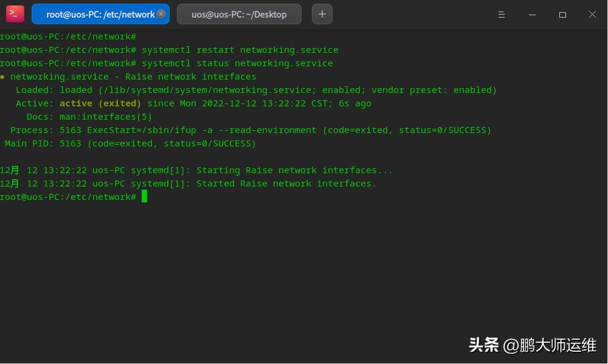Maximize the terminal window
The height and width of the screenshot is (364, 608).
[562, 15]
